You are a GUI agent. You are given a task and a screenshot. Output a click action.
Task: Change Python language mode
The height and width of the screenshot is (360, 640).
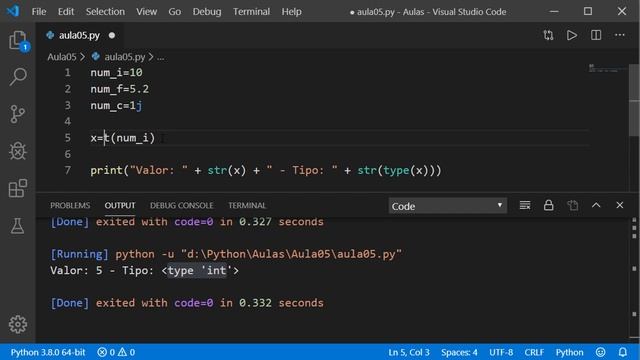(569, 352)
